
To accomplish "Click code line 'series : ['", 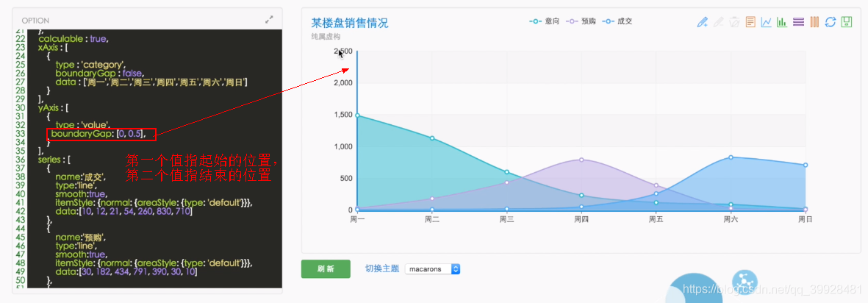I will pyautogui.click(x=54, y=160).
